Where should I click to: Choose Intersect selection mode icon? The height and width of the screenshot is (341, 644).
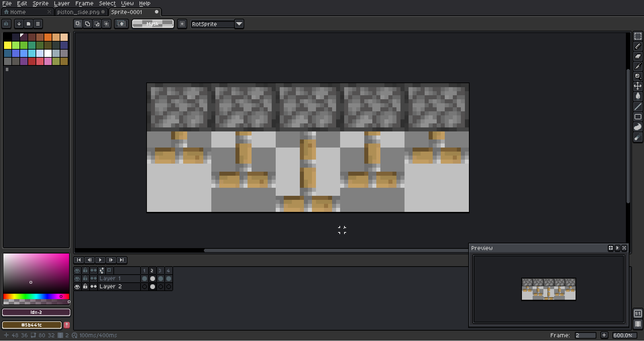[x=106, y=24]
